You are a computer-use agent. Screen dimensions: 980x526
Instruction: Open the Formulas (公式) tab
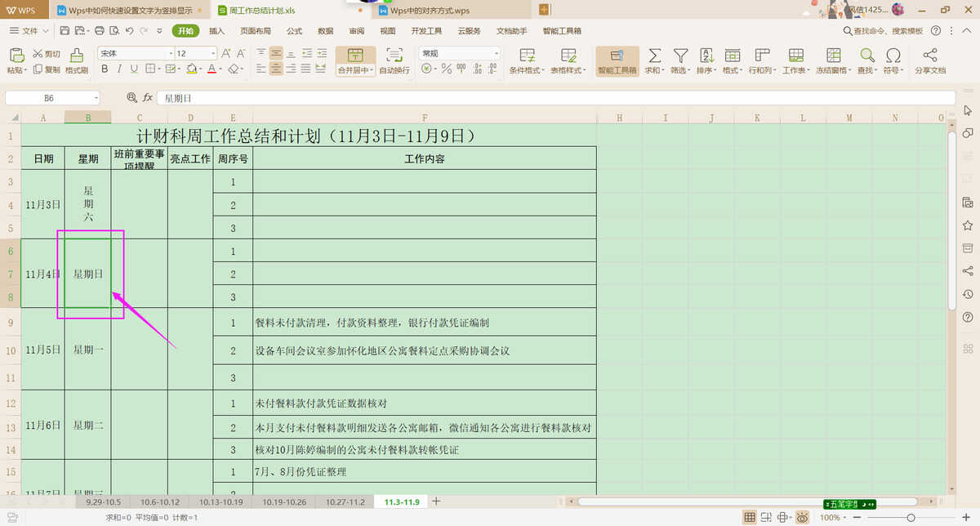click(x=295, y=30)
